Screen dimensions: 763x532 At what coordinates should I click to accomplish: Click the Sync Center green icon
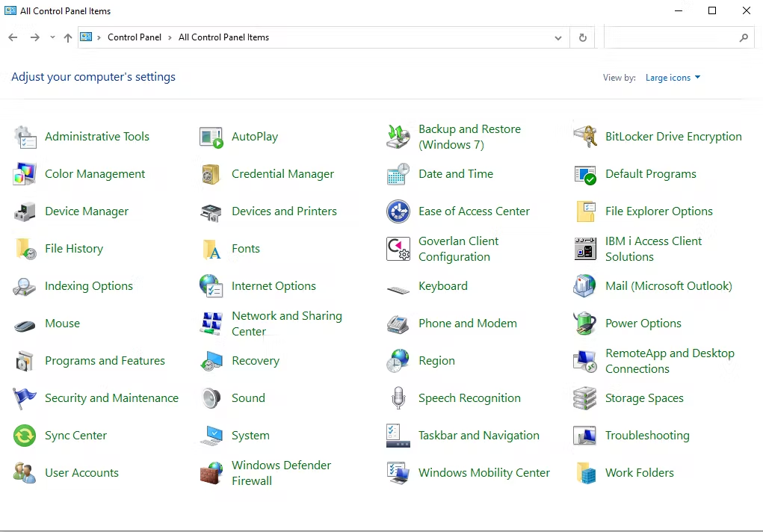pos(25,436)
